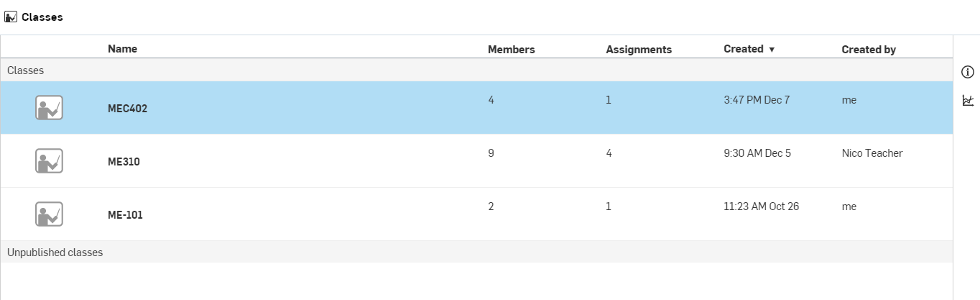Click the Classes page header icon
980x300 pixels.
click(11, 17)
